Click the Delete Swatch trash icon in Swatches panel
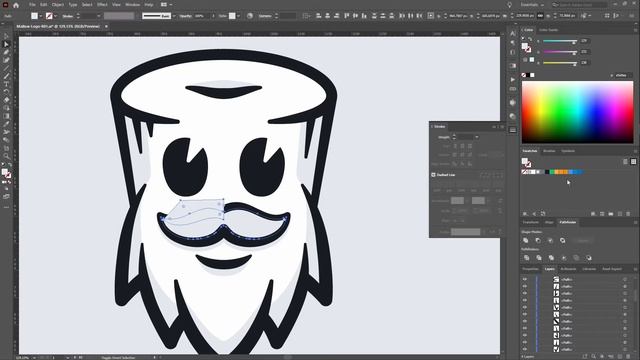 pyautogui.click(x=629, y=213)
